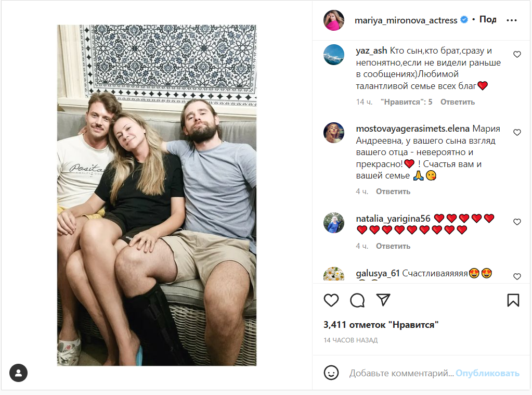
Task: Open comment bubble icon under post
Action: pos(357,300)
